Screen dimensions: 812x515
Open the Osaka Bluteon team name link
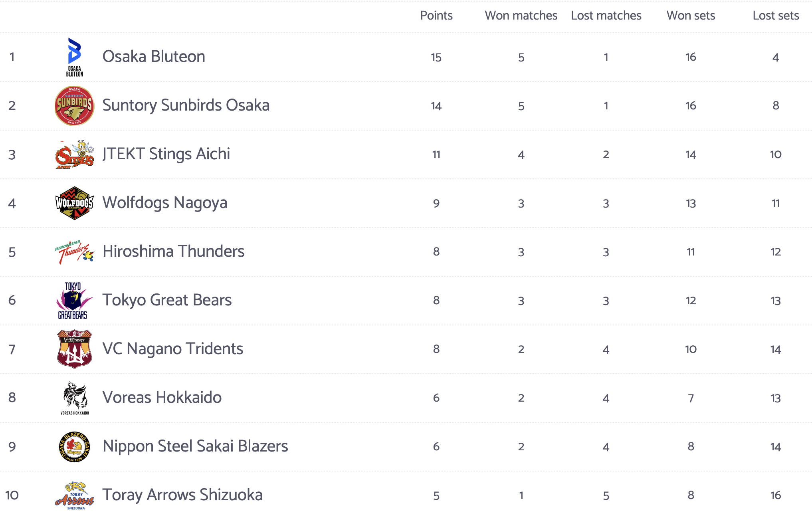pyautogui.click(x=154, y=57)
